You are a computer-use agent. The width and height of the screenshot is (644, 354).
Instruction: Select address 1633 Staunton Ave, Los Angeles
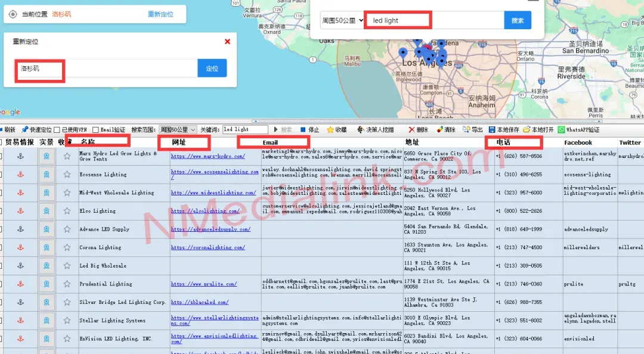click(445, 247)
